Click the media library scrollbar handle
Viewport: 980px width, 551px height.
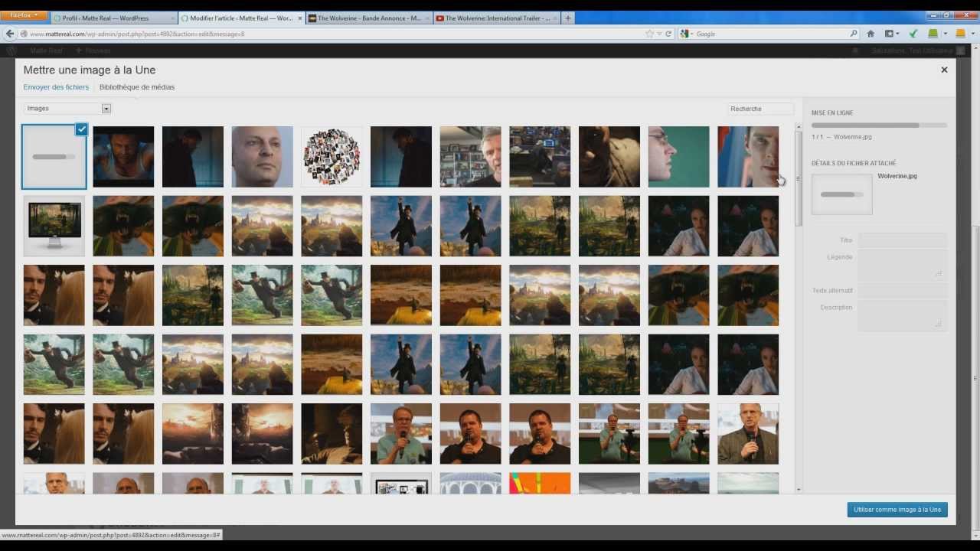799,179
